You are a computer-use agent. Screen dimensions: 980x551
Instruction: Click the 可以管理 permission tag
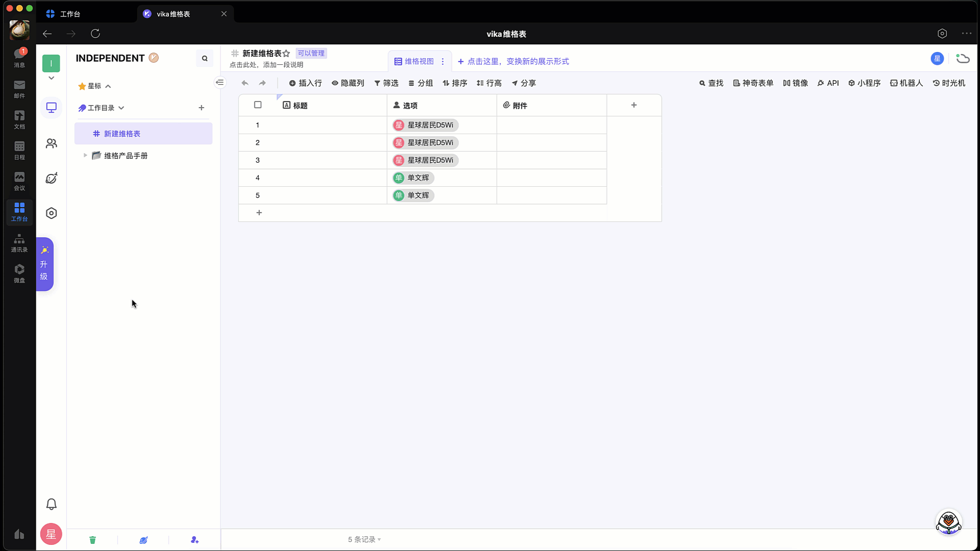(311, 53)
